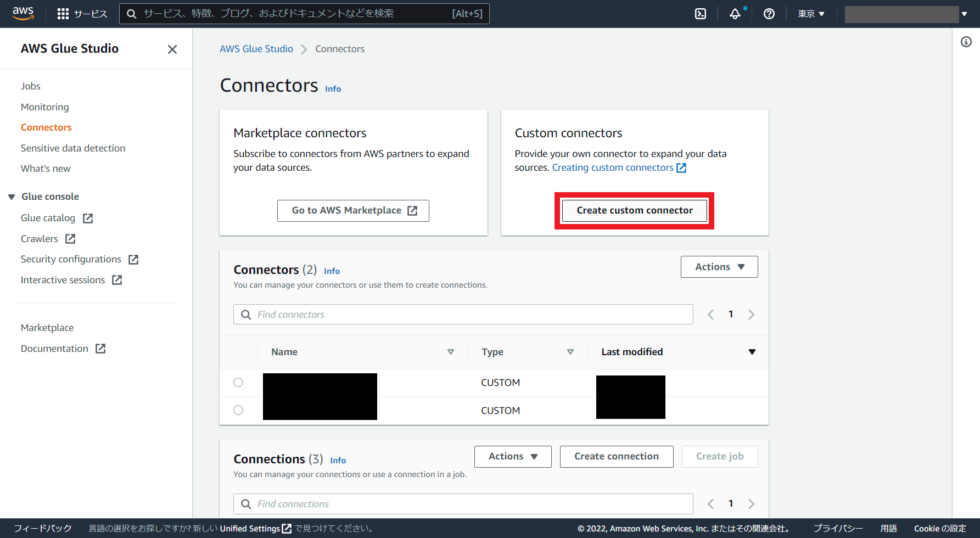The width and height of the screenshot is (980, 538).
Task: Click the Glue catalog external link icon
Action: pos(88,218)
